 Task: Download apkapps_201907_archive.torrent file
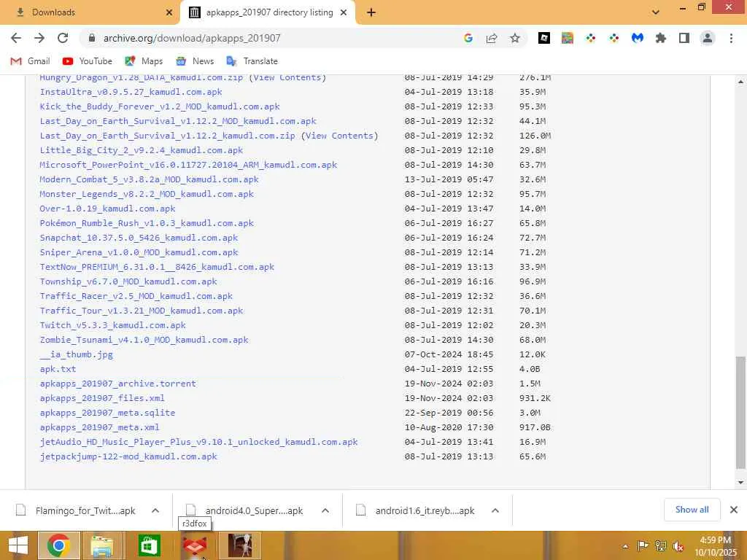(x=118, y=384)
